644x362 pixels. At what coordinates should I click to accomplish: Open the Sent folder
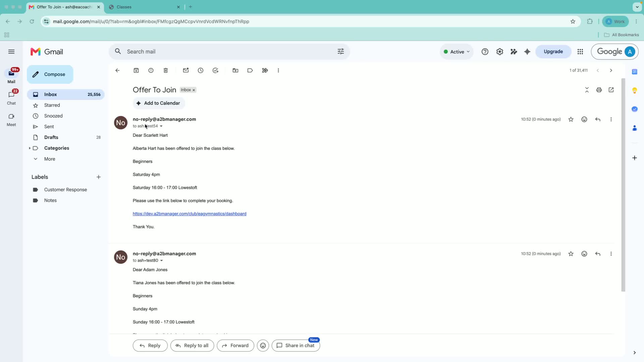coord(66,127)
